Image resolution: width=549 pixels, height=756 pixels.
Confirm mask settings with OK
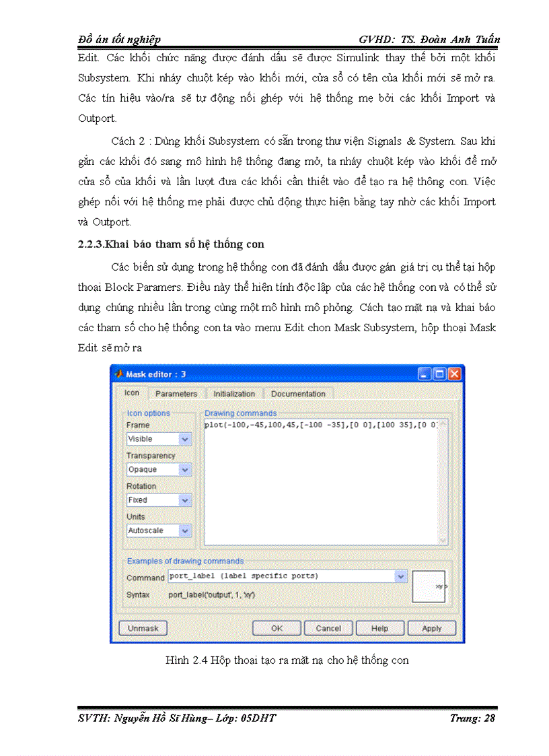click(x=276, y=628)
